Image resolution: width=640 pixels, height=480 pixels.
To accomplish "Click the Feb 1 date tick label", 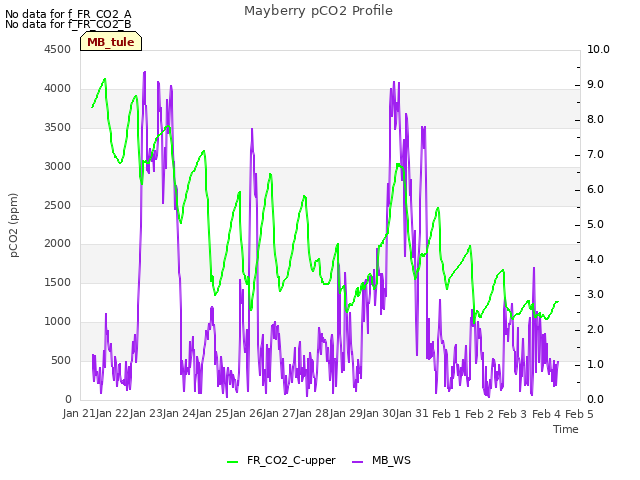I will (446, 414).
